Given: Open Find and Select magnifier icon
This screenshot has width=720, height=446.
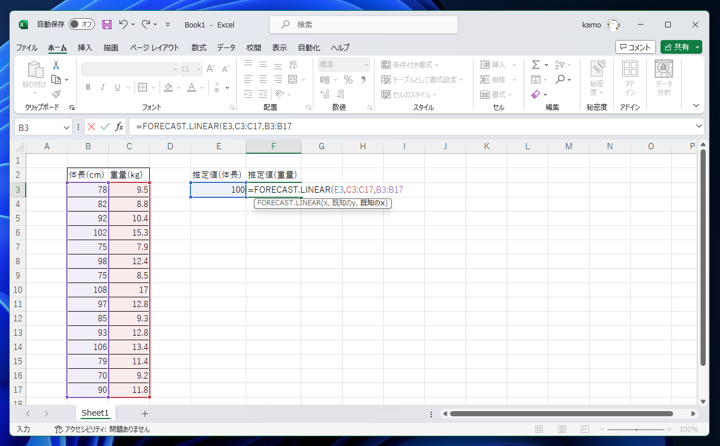Looking at the screenshot, I should click(560, 79).
